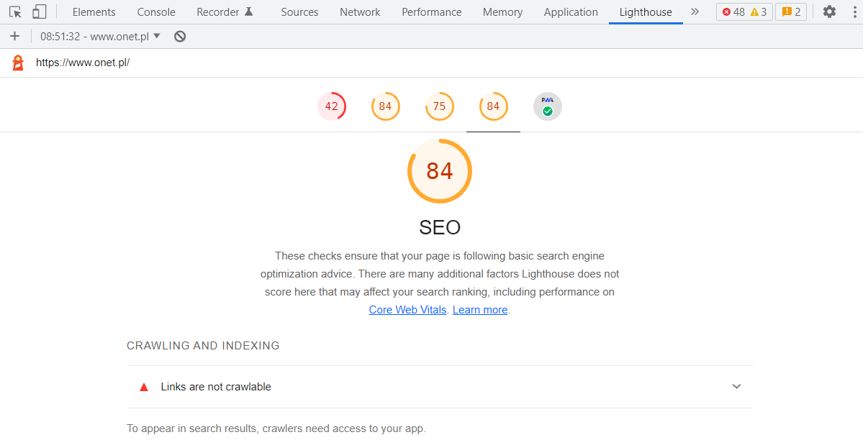Image resolution: width=868 pixels, height=440 pixels.
Task: Activate the inspect element picker icon
Action: [x=15, y=12]
